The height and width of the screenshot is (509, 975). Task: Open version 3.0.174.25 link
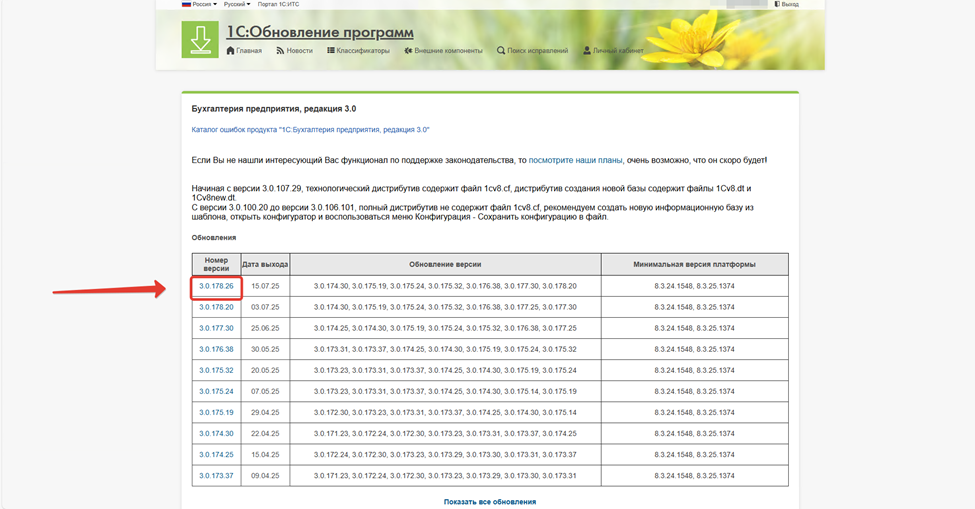tap(216, 455)
